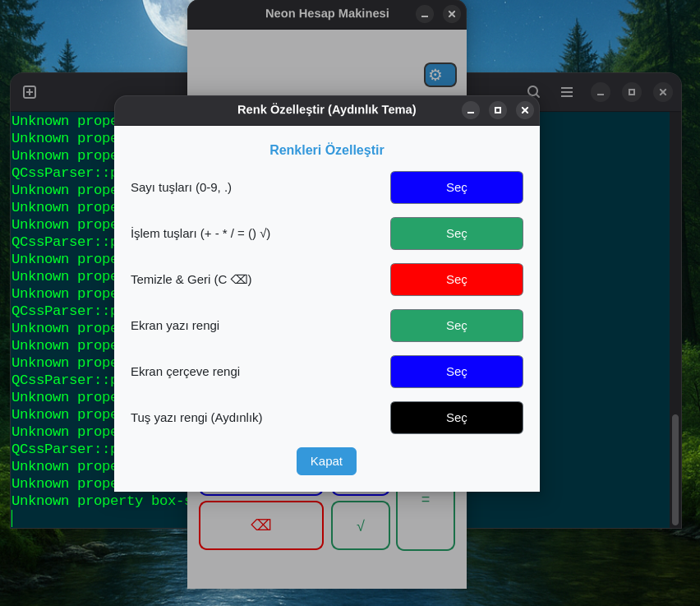This screenshot has height=606, width=700.
Task: Close the Neon Hesap Makinesi window
Action: click(451, 14)
